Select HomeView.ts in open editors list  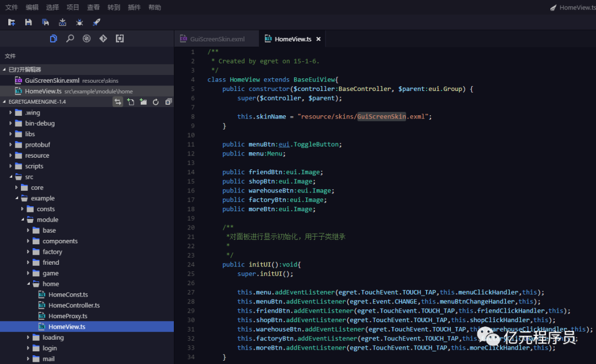coord(87,91)
